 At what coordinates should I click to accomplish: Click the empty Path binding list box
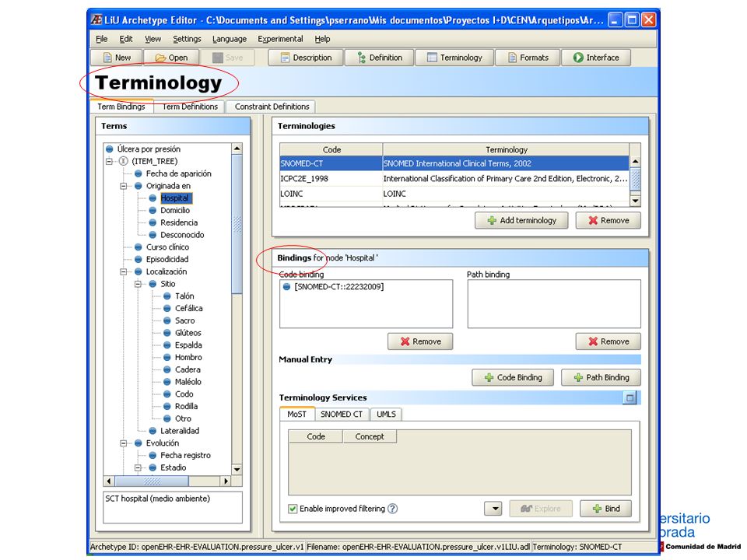554,304
